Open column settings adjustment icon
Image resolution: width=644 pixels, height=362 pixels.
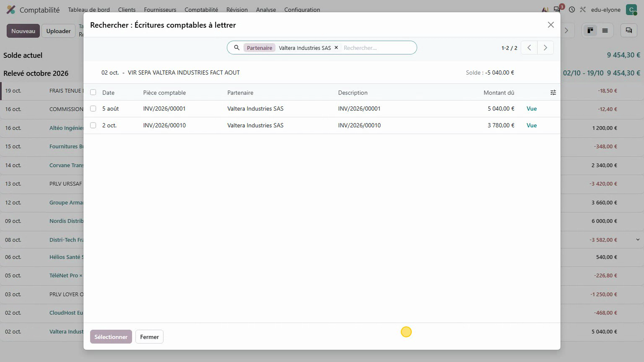[553, 93]
